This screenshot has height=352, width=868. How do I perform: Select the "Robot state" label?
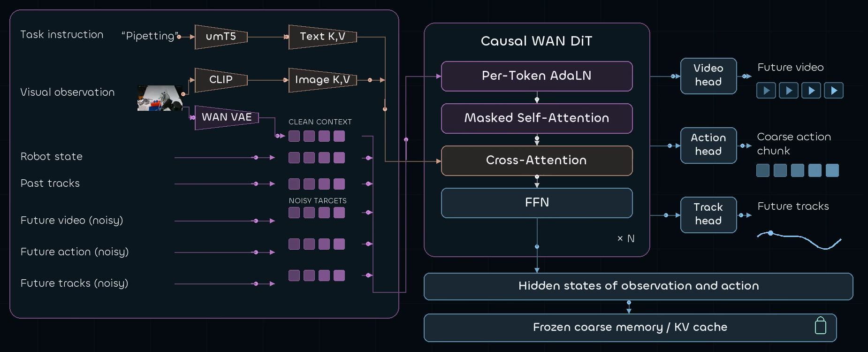52,157
